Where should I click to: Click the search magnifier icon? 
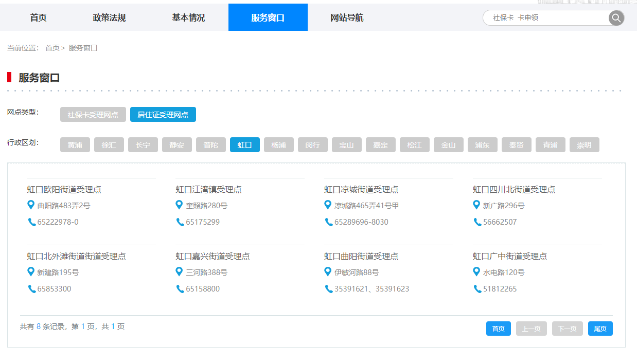(616, 18)
